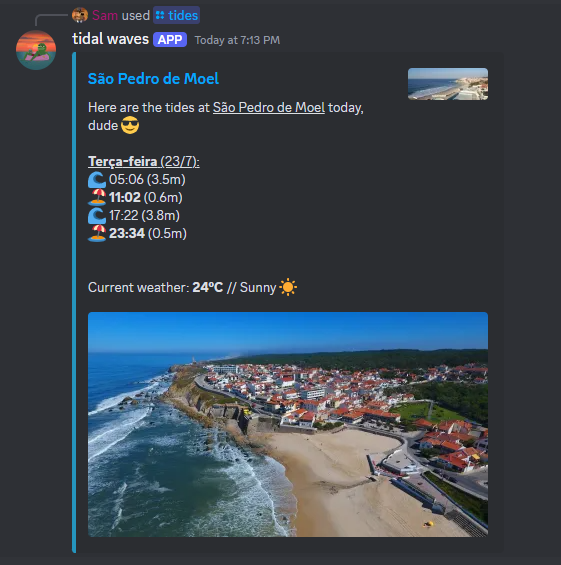561x565 pixels.
Task: Click the bold 24ºC temperature text
Action: [208, 287]
